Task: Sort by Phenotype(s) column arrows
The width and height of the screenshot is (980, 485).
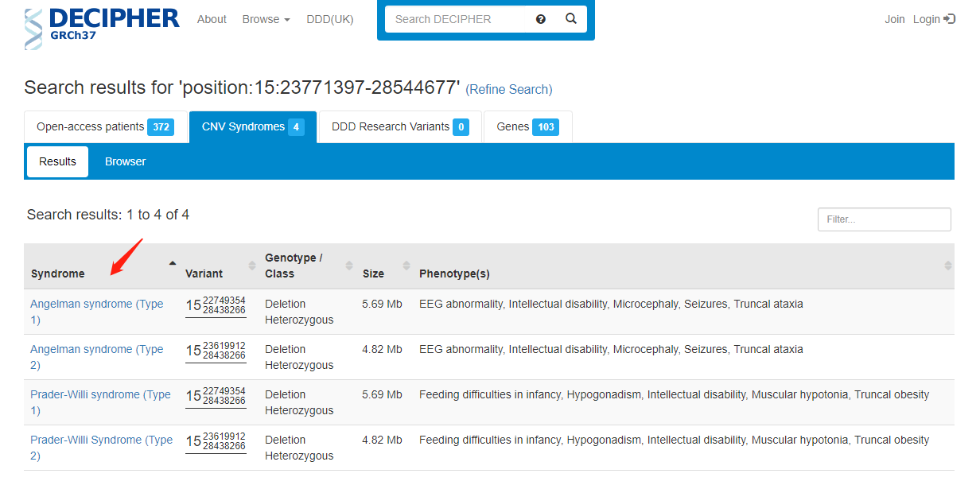Action: tap(947, 266)
